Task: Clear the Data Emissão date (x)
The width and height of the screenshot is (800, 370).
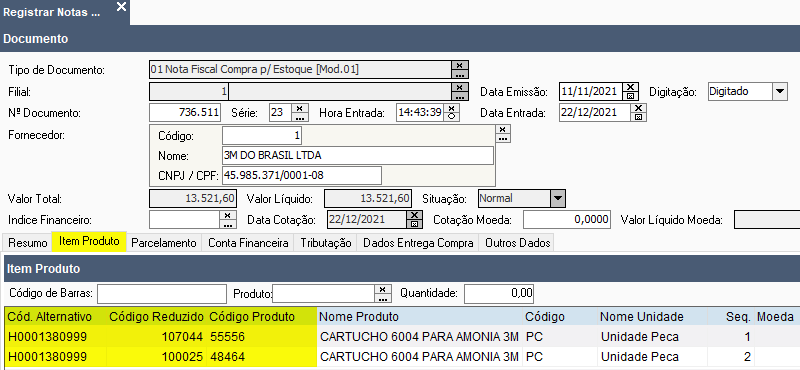Action: [x=631, y=87]
